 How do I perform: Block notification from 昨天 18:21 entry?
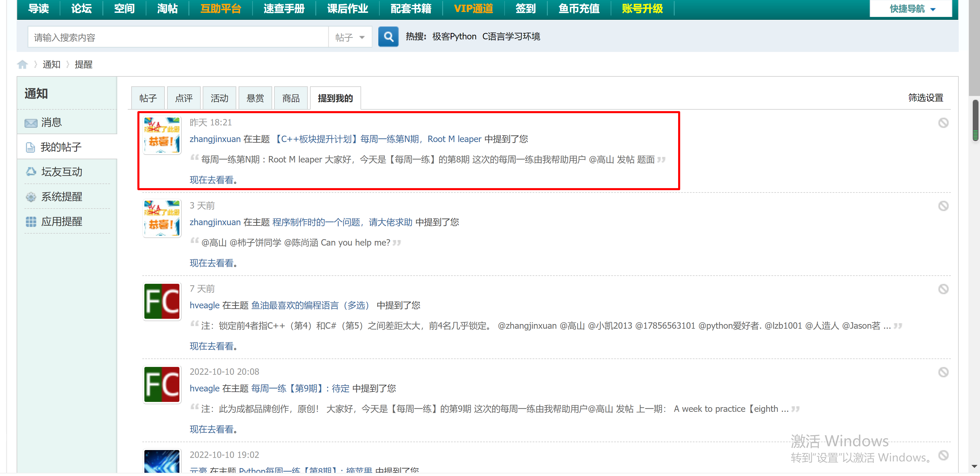[943, 123]
